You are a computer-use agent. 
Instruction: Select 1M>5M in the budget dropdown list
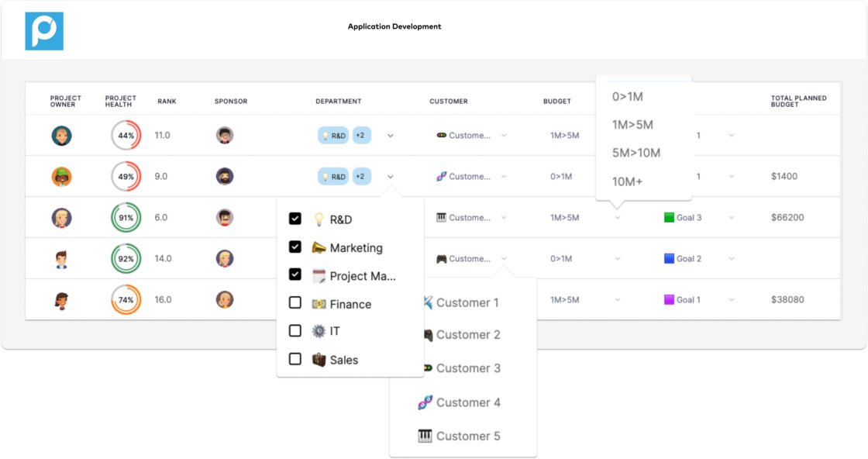click(632, 125)
